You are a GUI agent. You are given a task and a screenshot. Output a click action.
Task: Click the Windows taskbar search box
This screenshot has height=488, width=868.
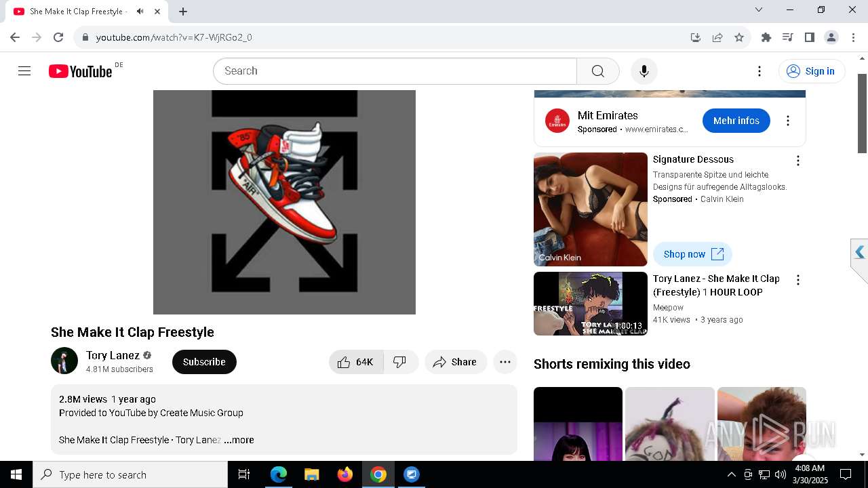(130, 474)
